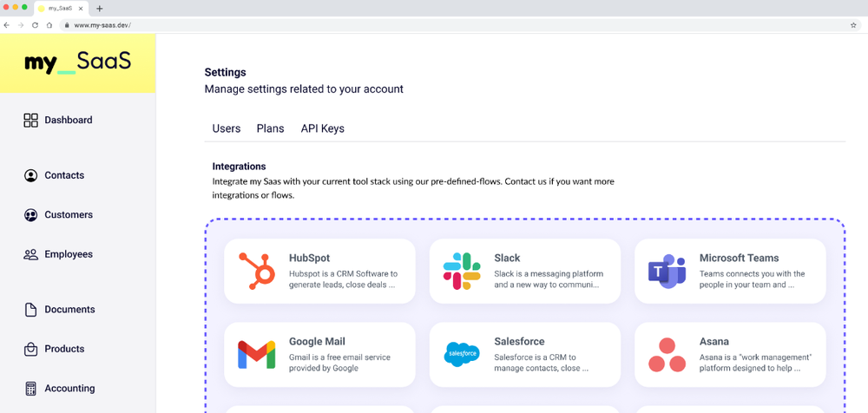Click the Products shopping bag icon

pyautogui.click(x=30, y=350)
